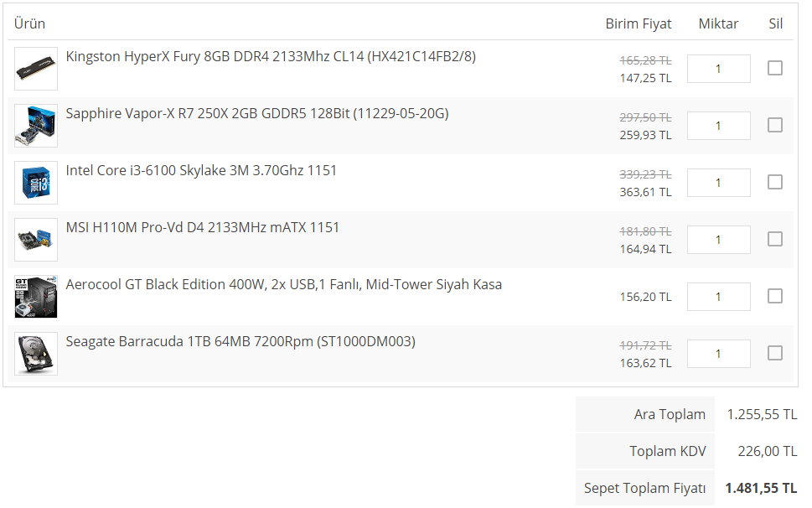Click the quantity field for Kingston HyperX
Screen dimensions: 812x508
(718, 69)
